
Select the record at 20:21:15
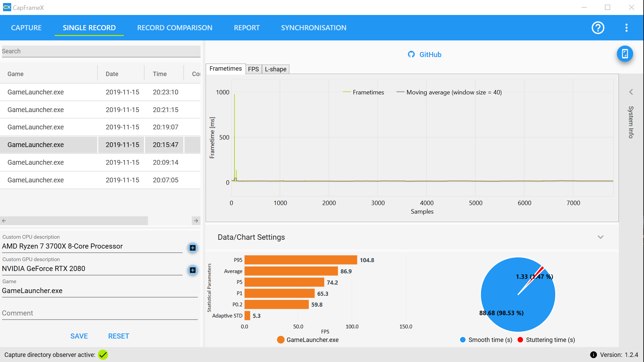click(x=100, y=110)
